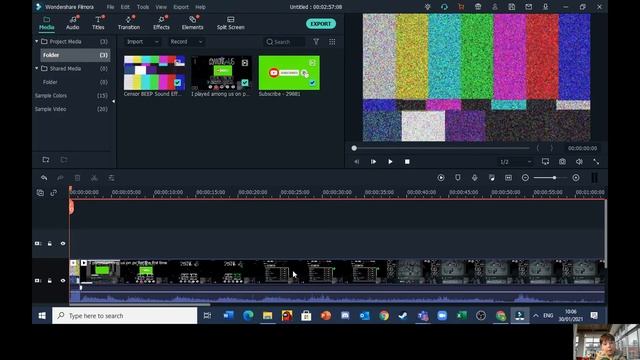This screenshot has height=360, width=640.
Task: Toggle visibility eye of the empty upper track
Action: tap(63, 243)
